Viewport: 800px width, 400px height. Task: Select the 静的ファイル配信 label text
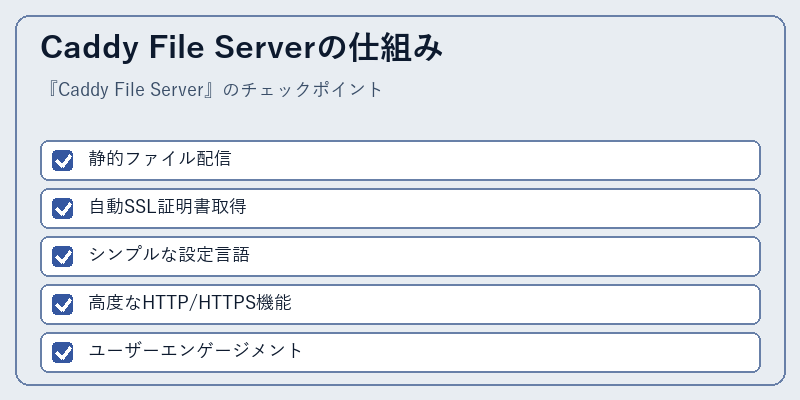click(160, 159)
